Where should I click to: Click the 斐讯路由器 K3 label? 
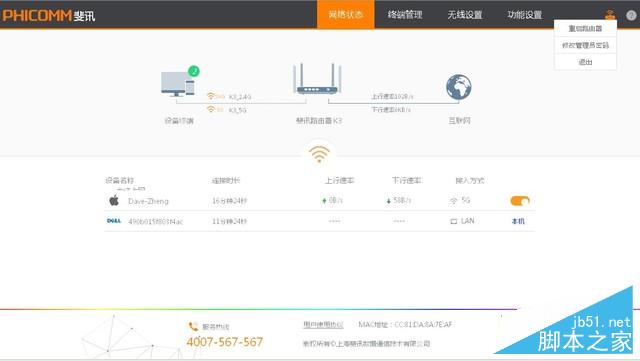(x=319, y=121)
